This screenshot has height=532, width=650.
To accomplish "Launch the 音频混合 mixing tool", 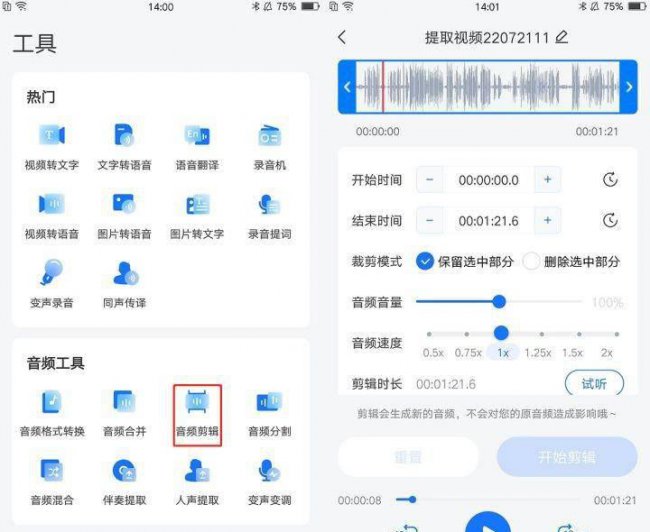I will click(51, 482).
